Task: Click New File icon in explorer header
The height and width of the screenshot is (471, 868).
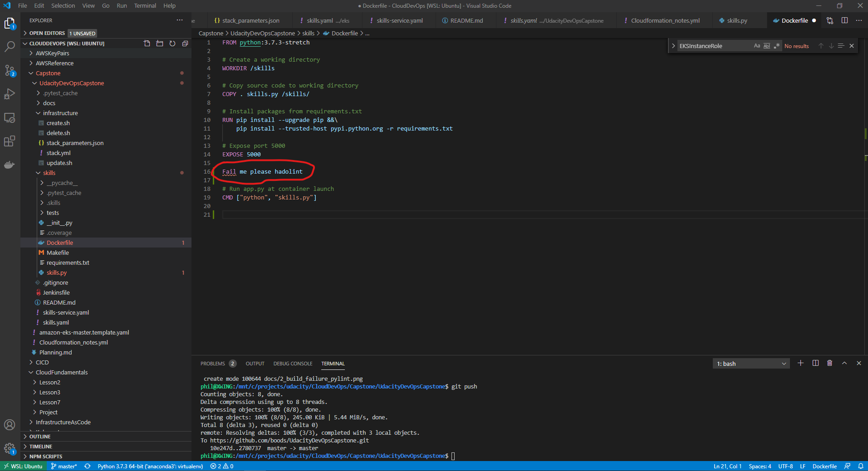Action: 147,44
